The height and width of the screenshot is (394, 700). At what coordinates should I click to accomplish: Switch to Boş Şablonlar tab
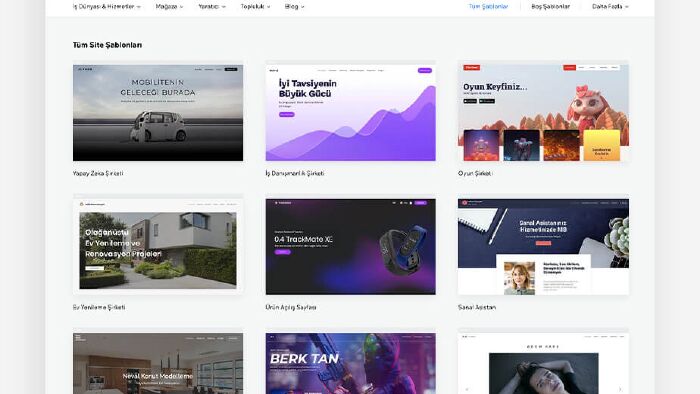click(x=550, y=7)
